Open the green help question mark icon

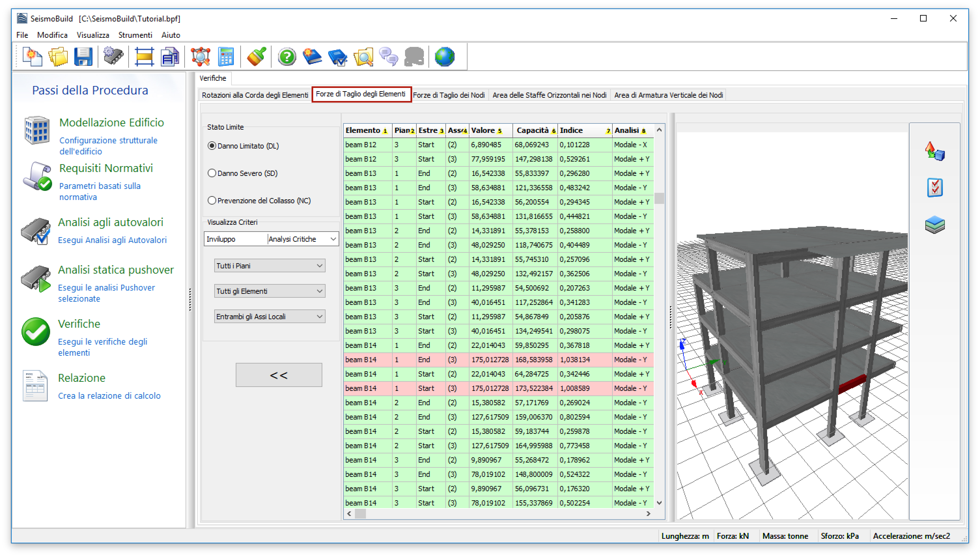pos(287,57)
